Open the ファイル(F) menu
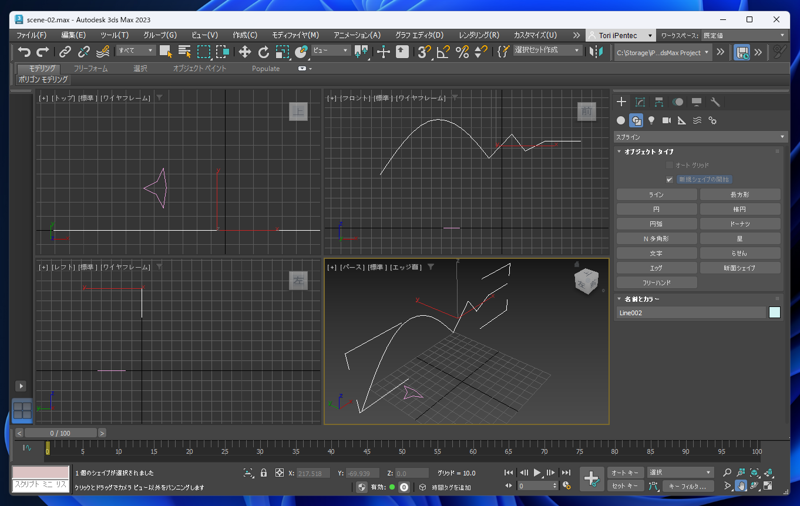This screenshot has width=800, height=506. click(31, 35)
